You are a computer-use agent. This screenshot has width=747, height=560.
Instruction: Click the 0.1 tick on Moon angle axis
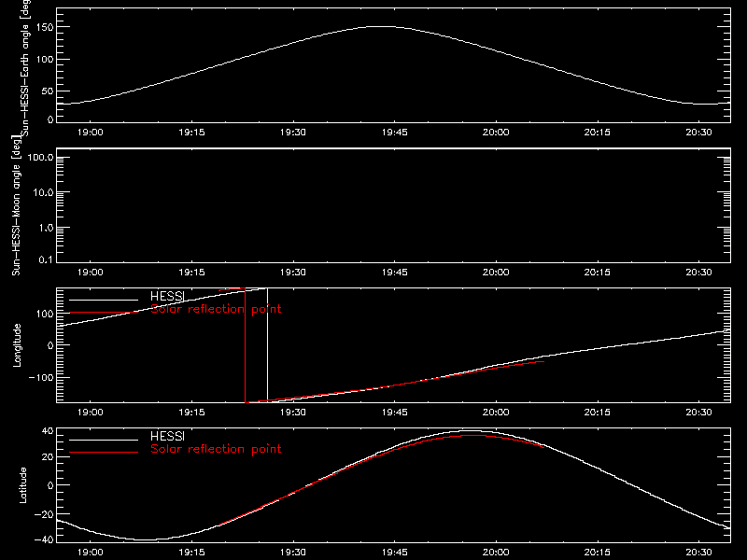tap(46, 260)
